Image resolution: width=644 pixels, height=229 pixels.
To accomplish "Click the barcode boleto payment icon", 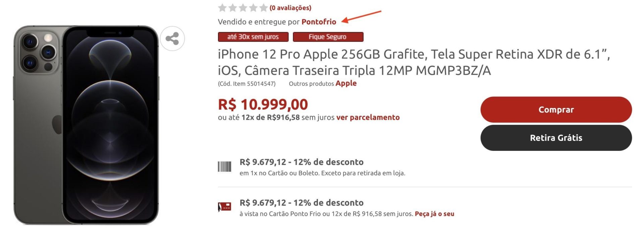I will [224, 167].
